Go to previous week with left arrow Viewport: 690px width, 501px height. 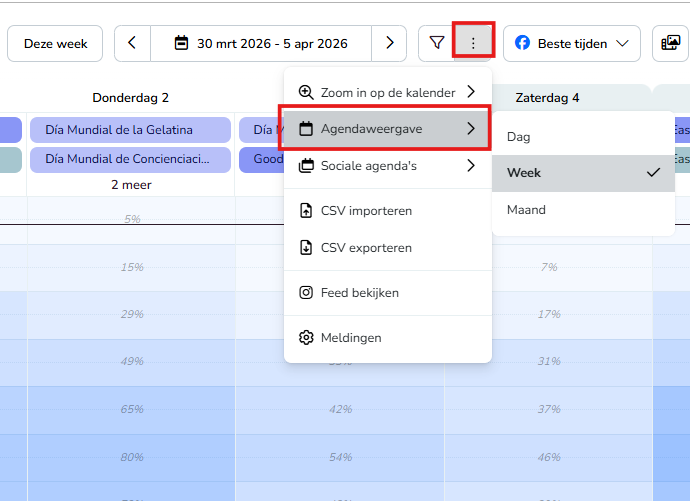click(x=132, y=43)
